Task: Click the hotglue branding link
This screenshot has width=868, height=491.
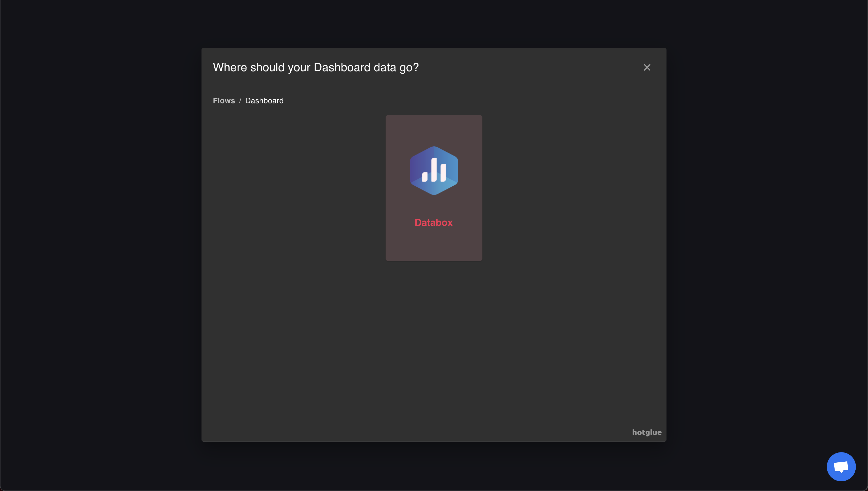Action: pos(647,432)
